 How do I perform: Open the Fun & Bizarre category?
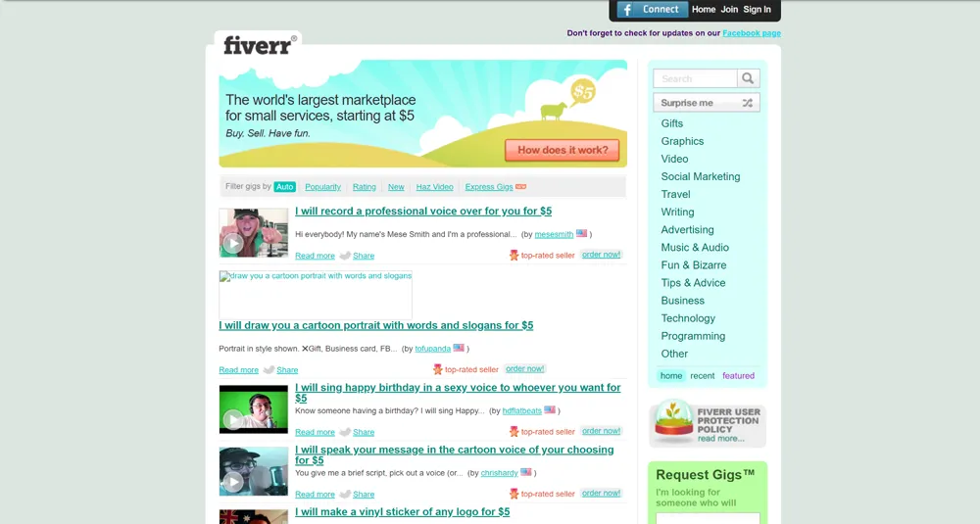click(x=694, y=265)
